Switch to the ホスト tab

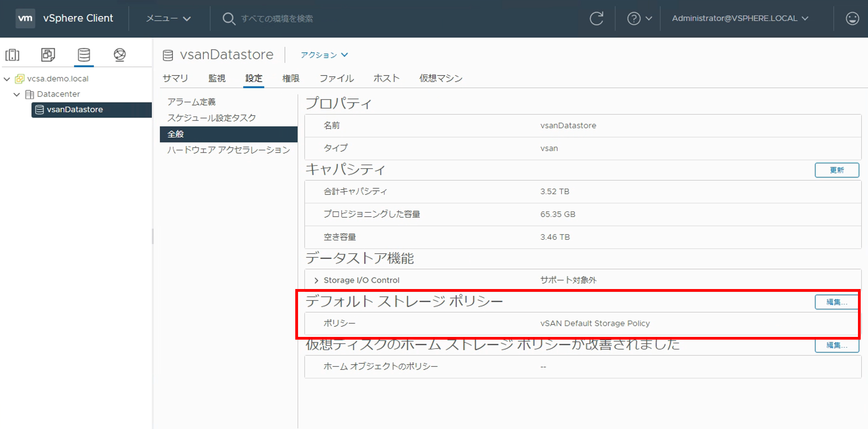click(387, 78)
